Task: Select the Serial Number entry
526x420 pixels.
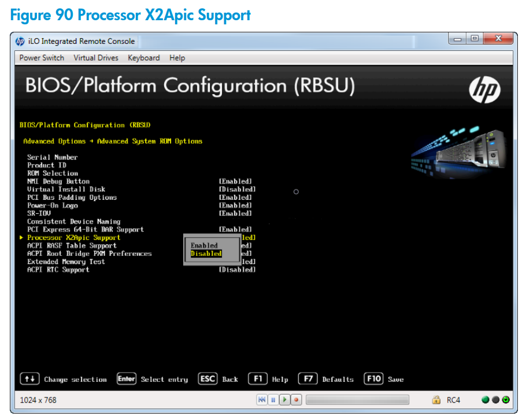Action: tap(53, 157)
